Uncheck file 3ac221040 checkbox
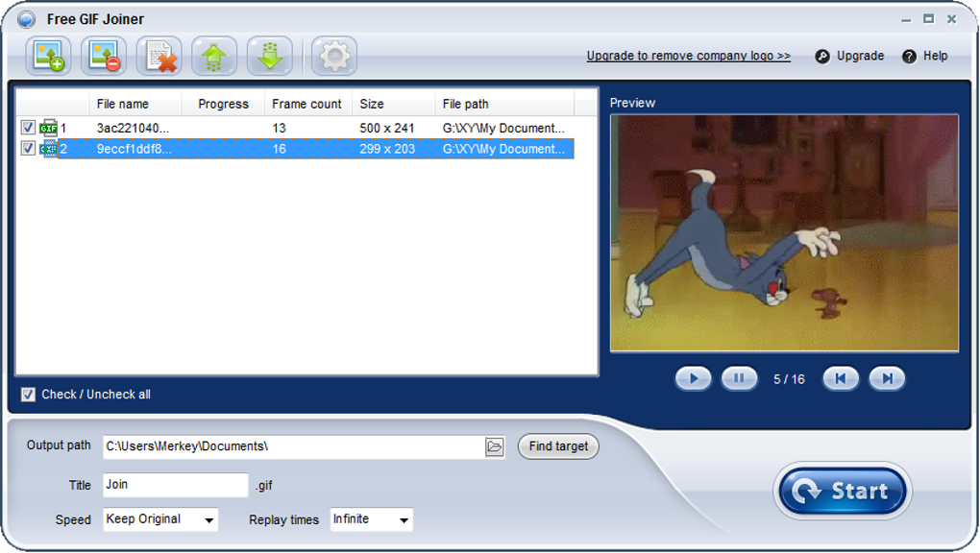 (x=28, y=128)
